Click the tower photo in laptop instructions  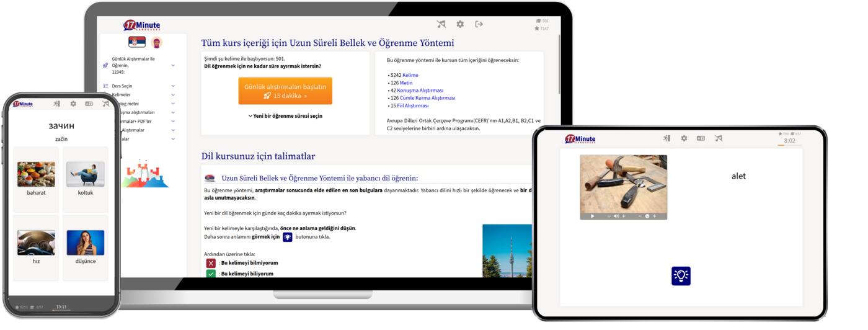pyautogui.click(x=507, y=251)
